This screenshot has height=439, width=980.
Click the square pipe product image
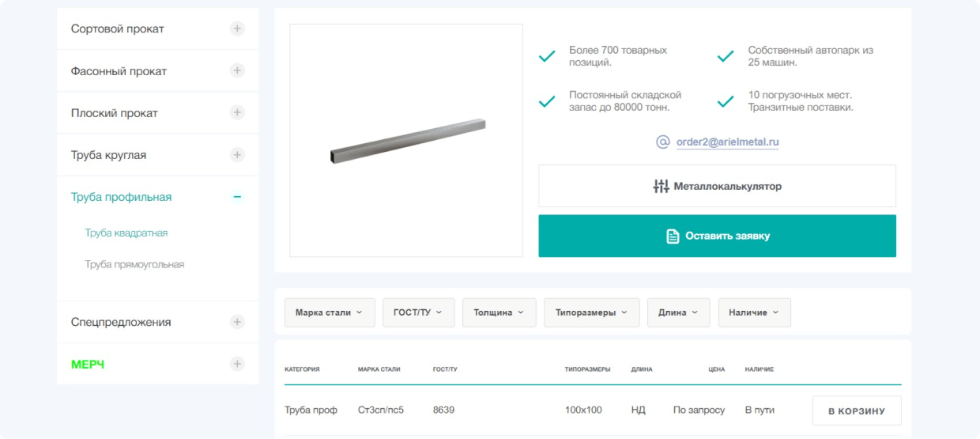pos(406,141)
